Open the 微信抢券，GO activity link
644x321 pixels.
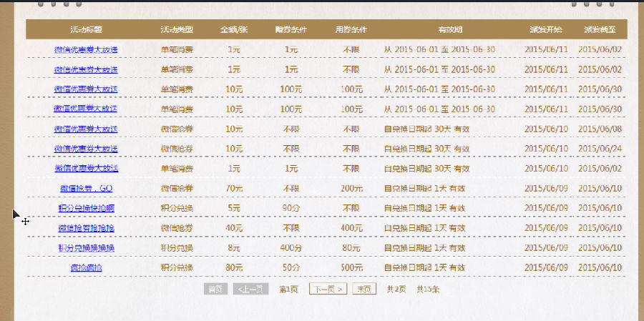point(86,189)
